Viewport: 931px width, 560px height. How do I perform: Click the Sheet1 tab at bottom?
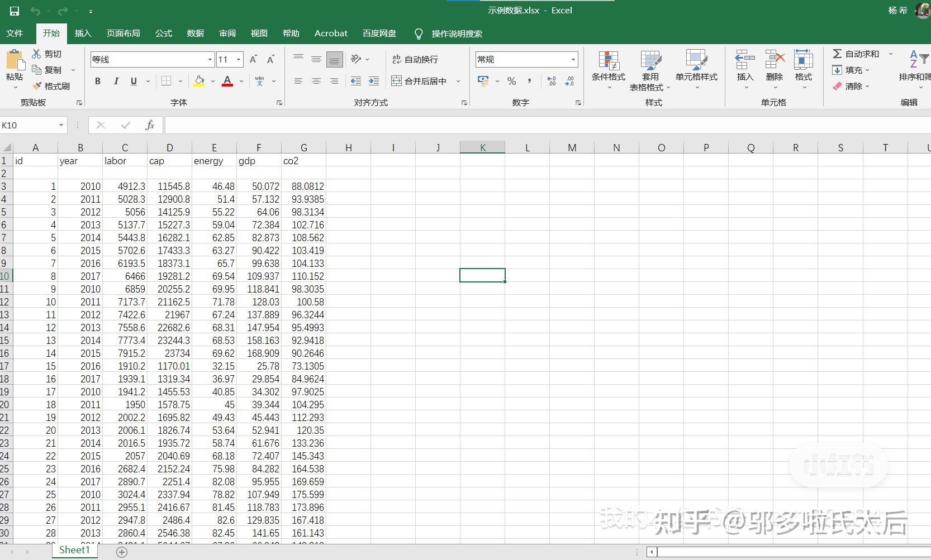(x=74, y=549)
